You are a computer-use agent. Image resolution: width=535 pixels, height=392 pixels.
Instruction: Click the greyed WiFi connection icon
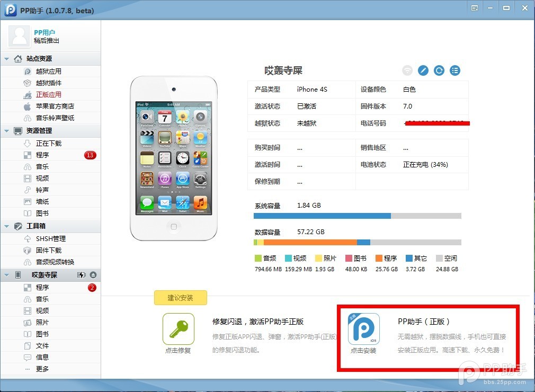pyautogui.click(x=407, y=70)
